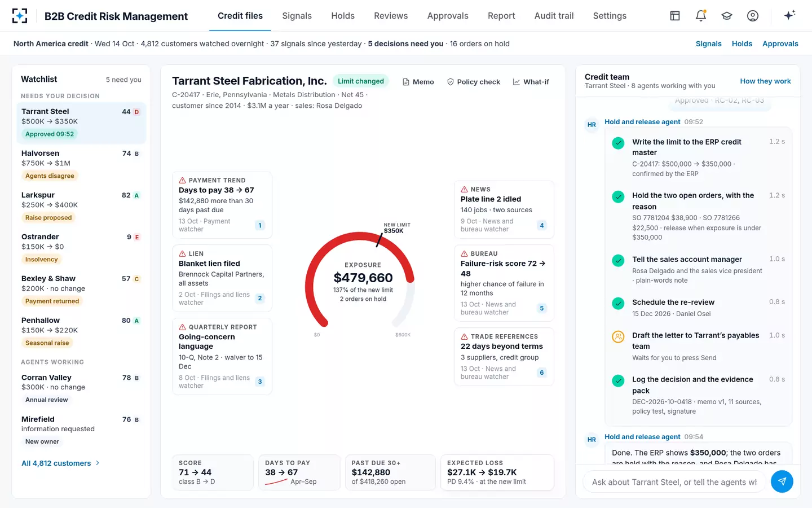The image size is (812, 508).
Task: Click the HR avatar on the 09:52 message
Action: (x=592, y=125)
